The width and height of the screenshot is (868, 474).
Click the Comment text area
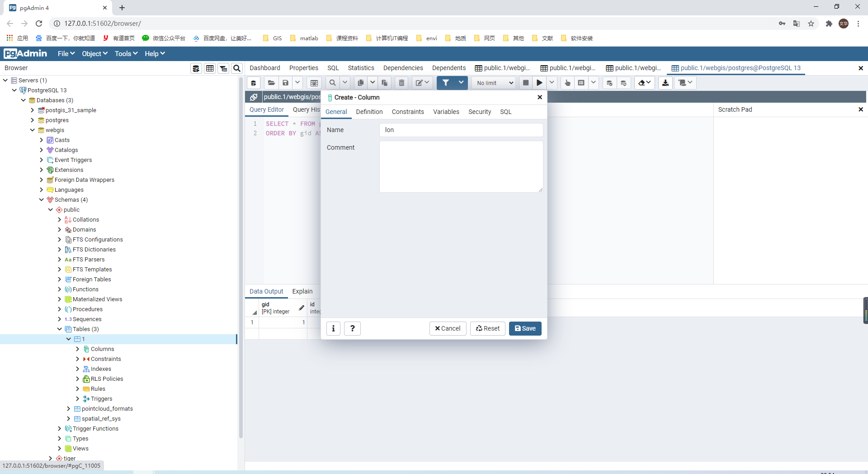(x=461, y=167)
